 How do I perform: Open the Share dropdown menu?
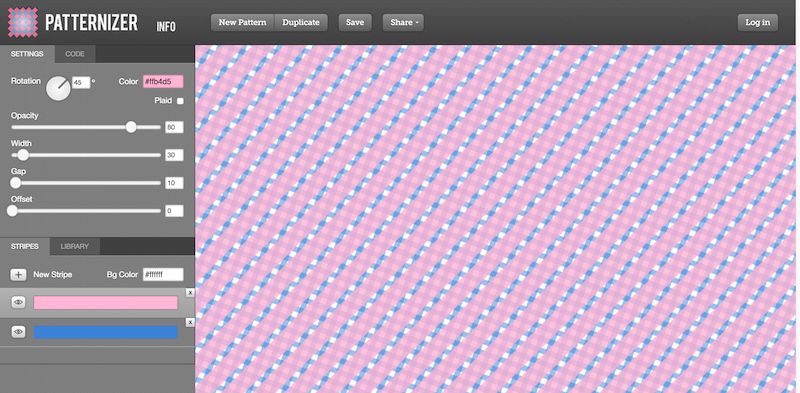pos(403,22)
